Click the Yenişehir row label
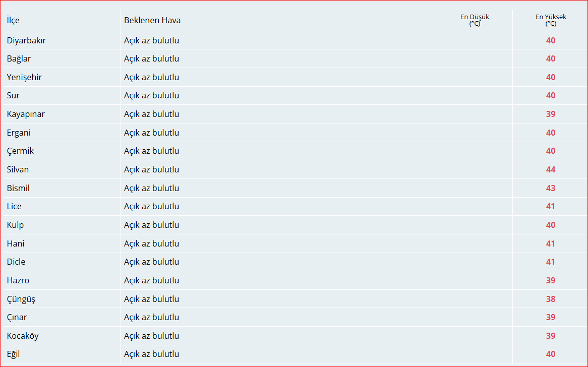 pyautogui.click(x=24, y=77)
